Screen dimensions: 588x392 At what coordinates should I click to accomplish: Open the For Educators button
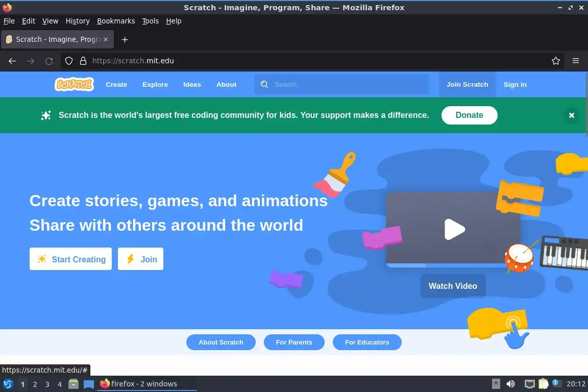367,342
